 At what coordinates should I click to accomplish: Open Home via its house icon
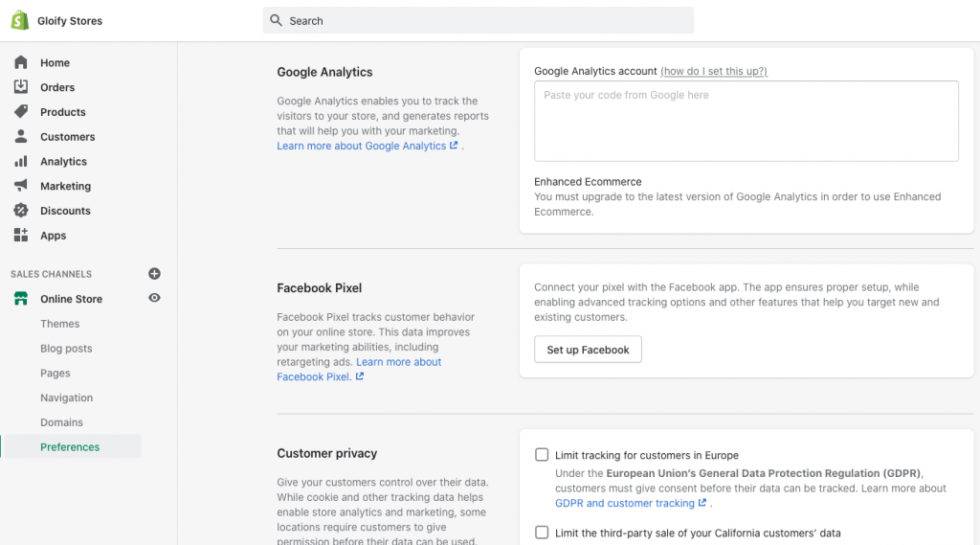click(x=21, y=62)
